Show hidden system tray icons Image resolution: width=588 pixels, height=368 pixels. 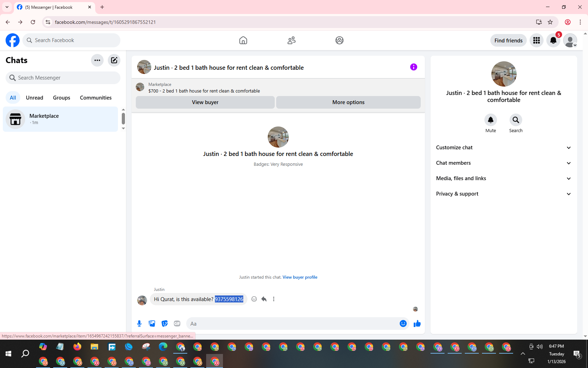523,354
